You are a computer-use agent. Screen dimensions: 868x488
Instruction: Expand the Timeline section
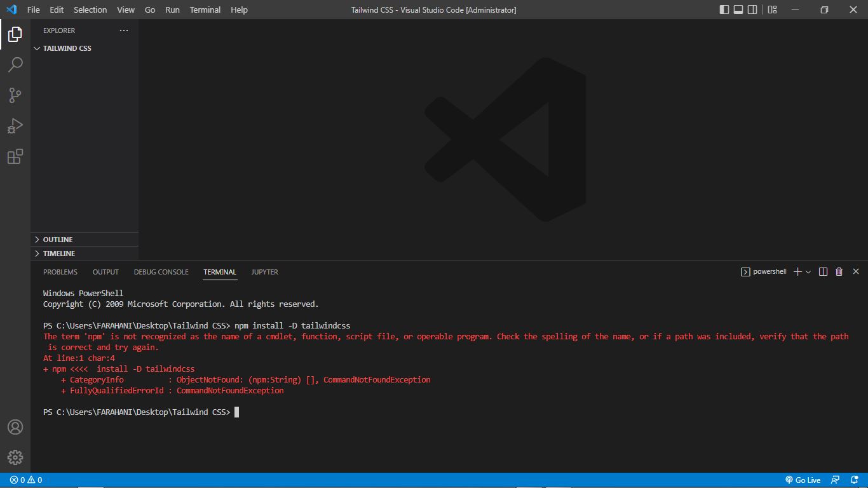pos(85,254)
